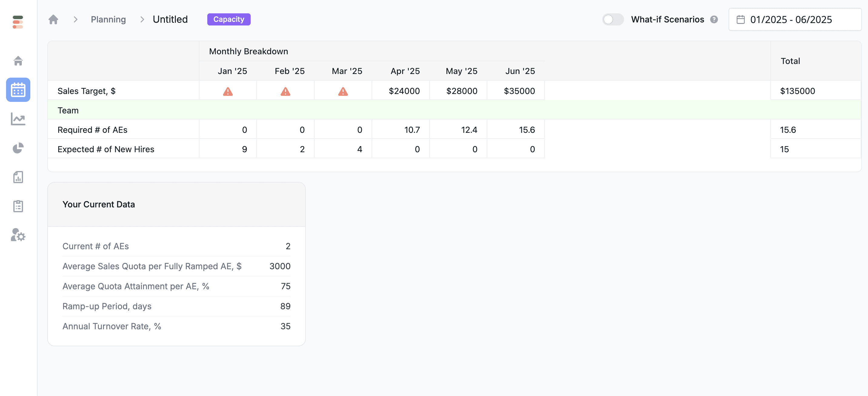Click the Apr '25 sales target $24000
Image resolution: width=868 pixels, height=396 pixels.
(404, 91)
